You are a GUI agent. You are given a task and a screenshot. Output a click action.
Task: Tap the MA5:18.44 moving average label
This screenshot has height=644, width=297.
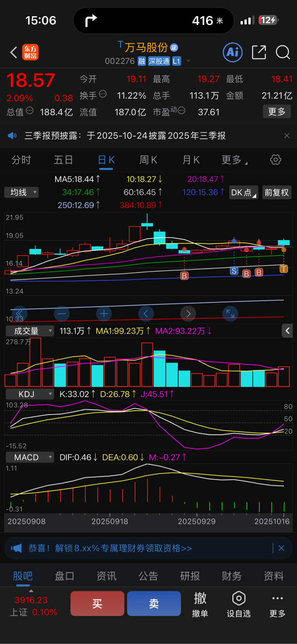pos(77,179)
